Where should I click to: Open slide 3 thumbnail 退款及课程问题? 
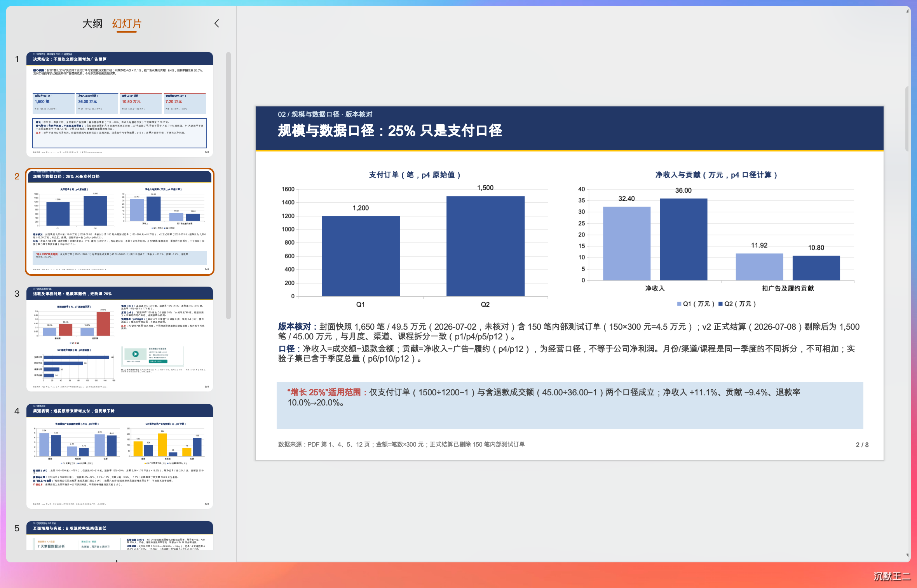pos(120,339)
